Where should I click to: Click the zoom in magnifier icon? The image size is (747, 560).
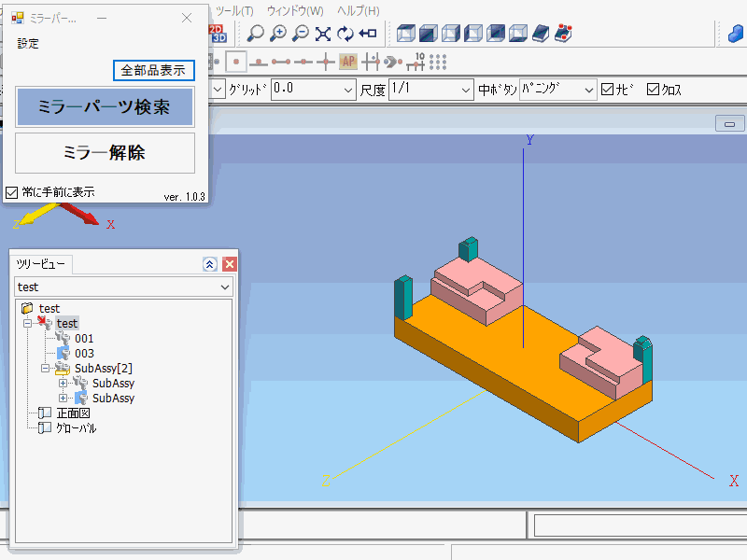[x=278, y=34]
